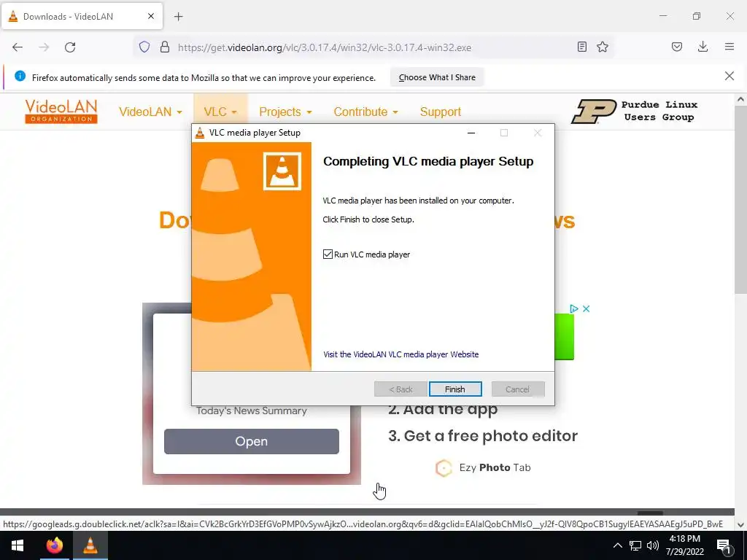Show hidden system tray icons
The height and width of the screenshot is (560, 747).
617,545
